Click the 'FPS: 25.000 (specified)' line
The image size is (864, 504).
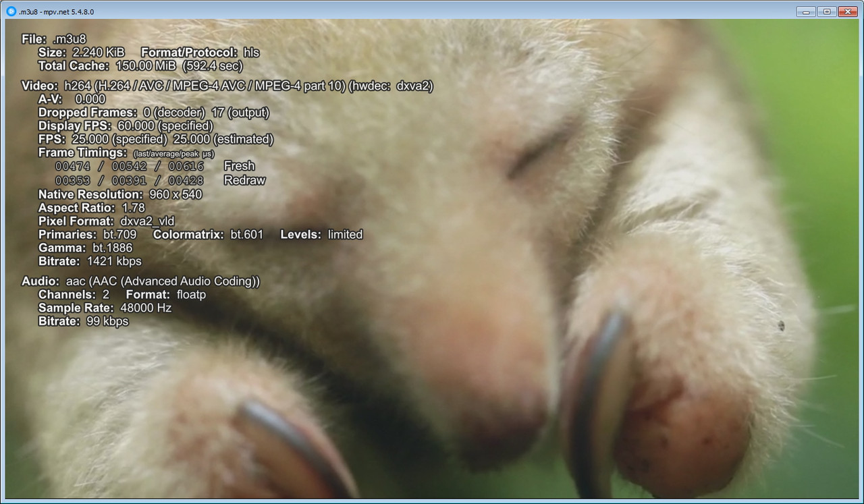(x=156, y=140)
